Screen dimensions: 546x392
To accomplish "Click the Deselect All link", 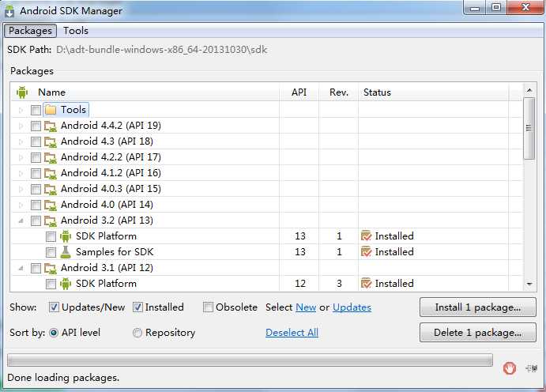I will click(x=292, y=333).
